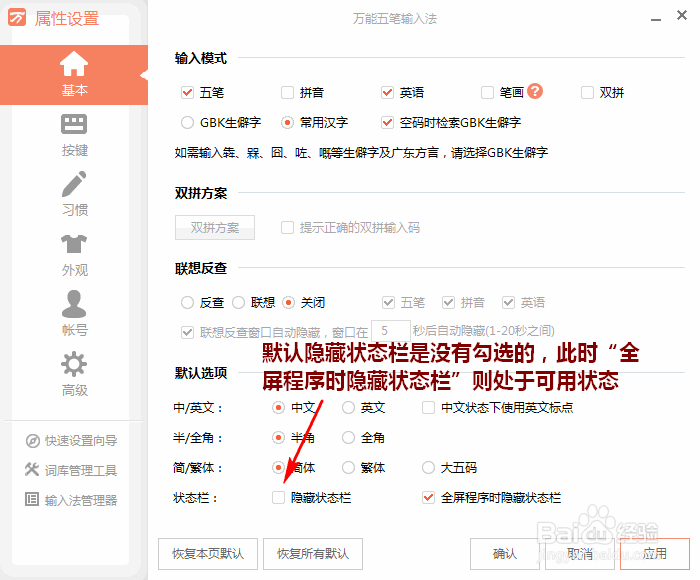Open the 高级 gear advanced section

coord(74,375)
